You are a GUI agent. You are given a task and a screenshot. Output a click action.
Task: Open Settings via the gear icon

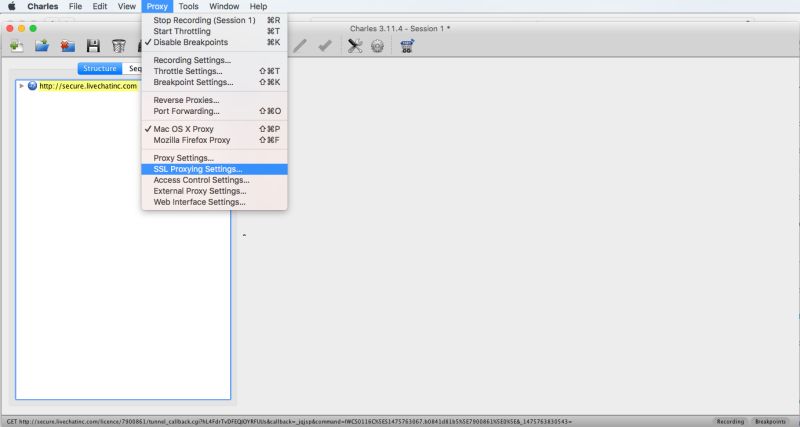point(377,46)
